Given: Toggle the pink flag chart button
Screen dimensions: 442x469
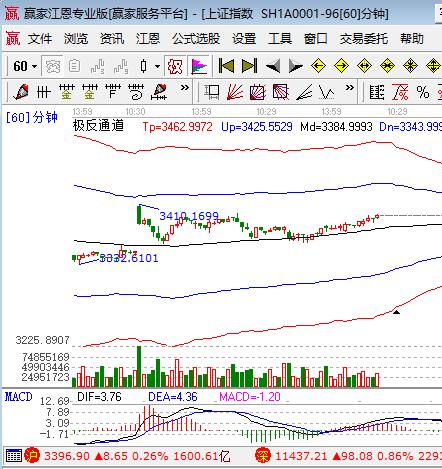Looking at the screenshot, I should (x=199, y=66).
